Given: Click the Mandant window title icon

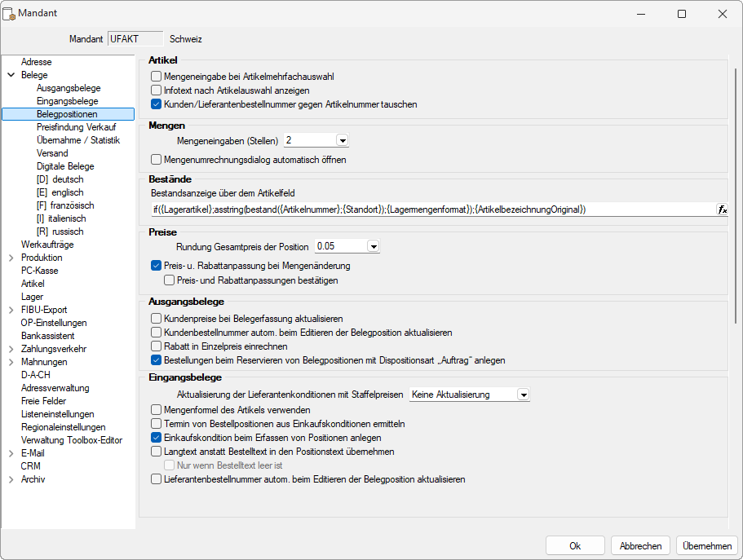Looking at the screenshot, I should [x=9, y=14].
